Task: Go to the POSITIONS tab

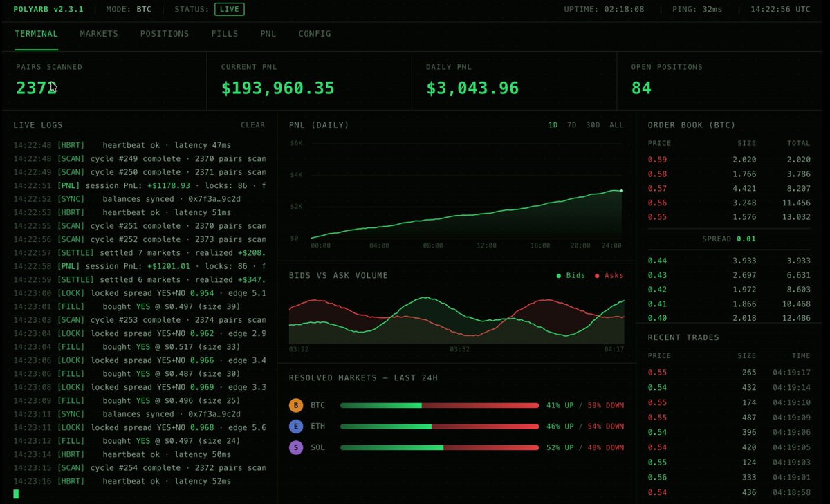Action: coord(165,34)
